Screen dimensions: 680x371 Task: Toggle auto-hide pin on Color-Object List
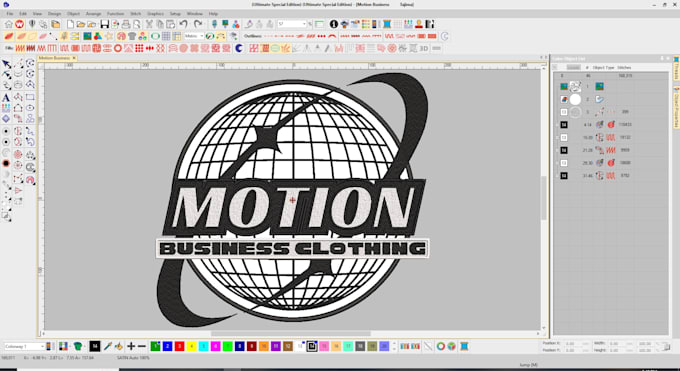click(x=662, y=58)
